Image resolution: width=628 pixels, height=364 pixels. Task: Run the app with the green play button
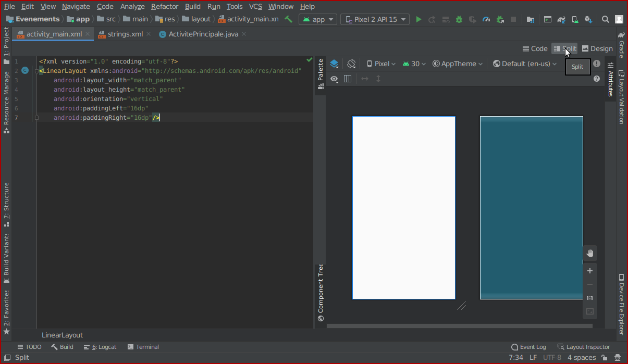pyautogui.click(x=418, y=19)
